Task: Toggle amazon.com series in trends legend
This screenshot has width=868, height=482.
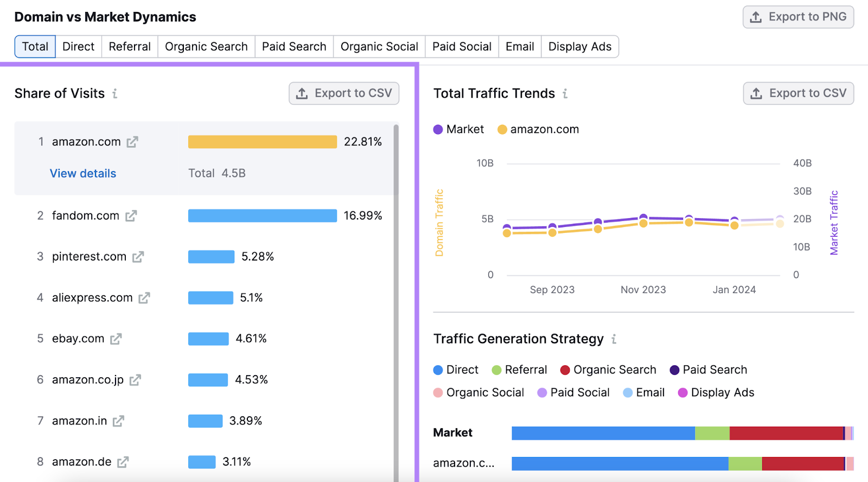Action: (538, 129)
